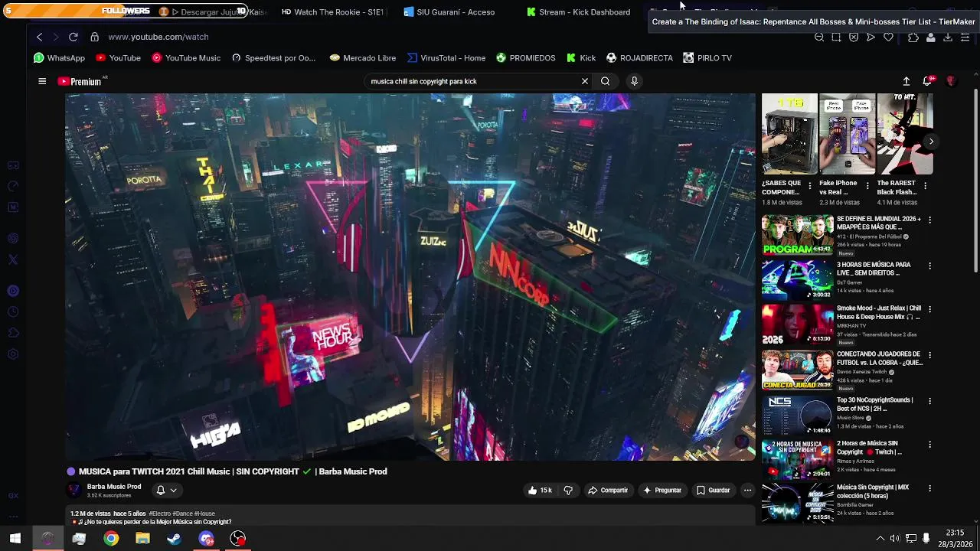Open the Kick bookmark
The height and width of the screenshot is (551, 980).
(581, 58)
